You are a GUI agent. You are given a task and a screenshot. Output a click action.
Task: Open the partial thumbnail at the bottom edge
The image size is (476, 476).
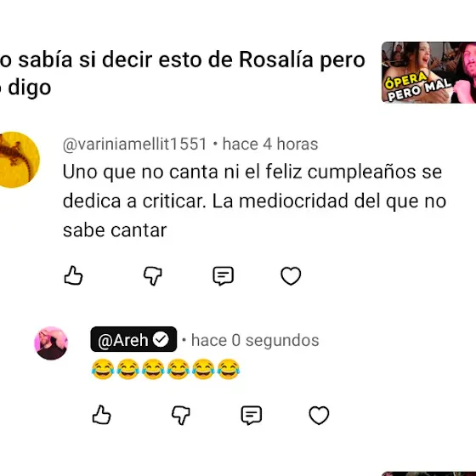coord(428,473)
